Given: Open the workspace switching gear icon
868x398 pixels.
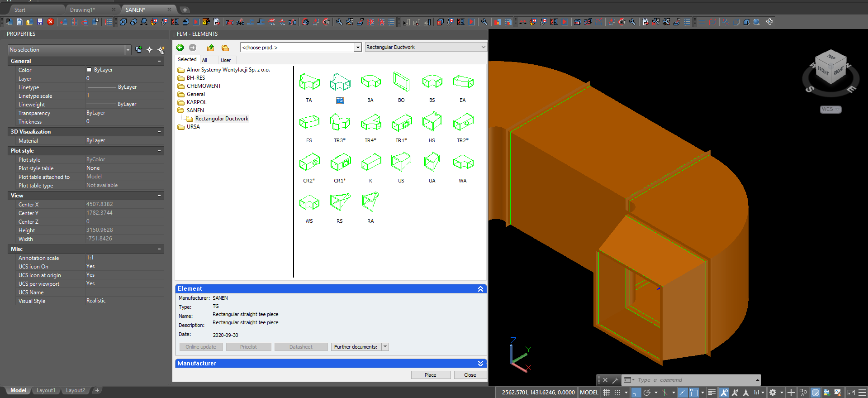Looking at the screenshot, I should 773,393.
